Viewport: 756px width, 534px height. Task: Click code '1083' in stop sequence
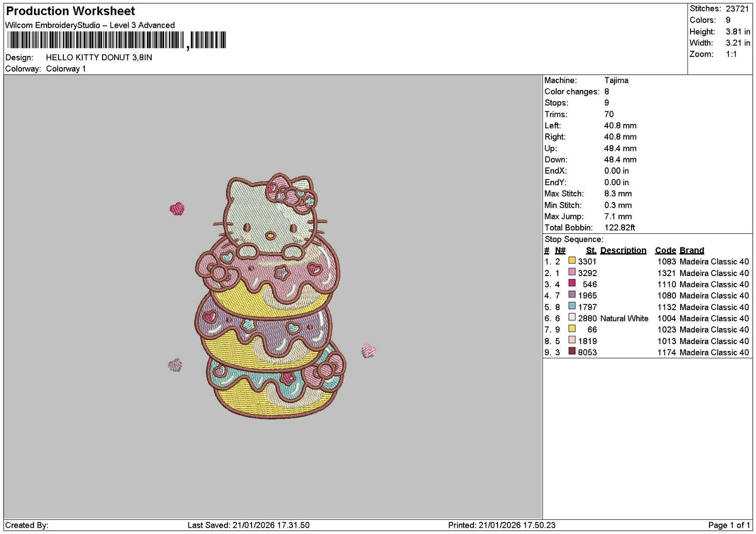tap(667, 262)
